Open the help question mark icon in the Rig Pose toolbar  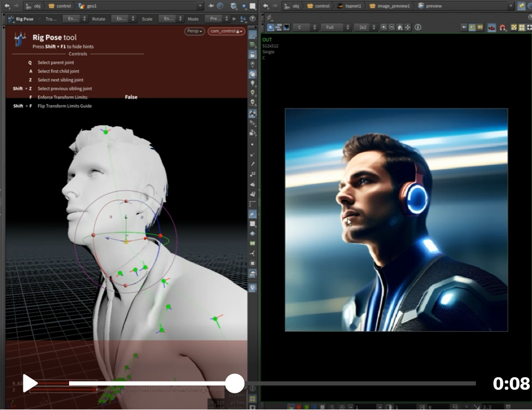point(253,19)
